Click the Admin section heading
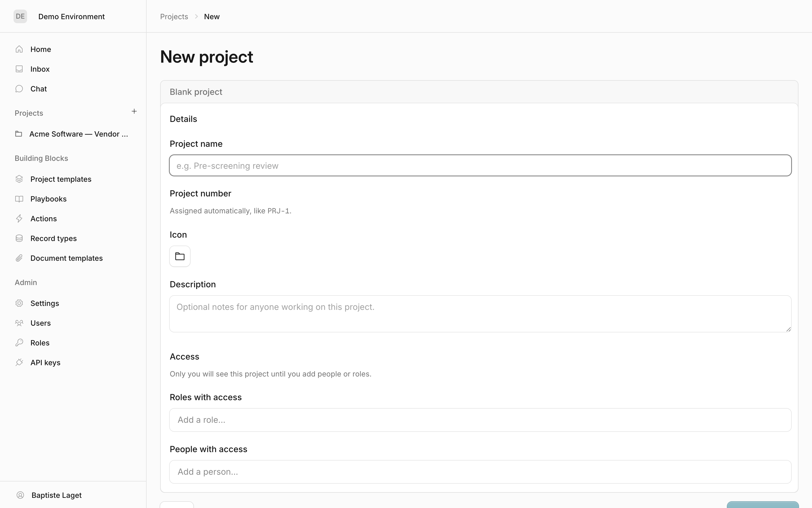Screen dimensions: 812x508 coord(26,282)
